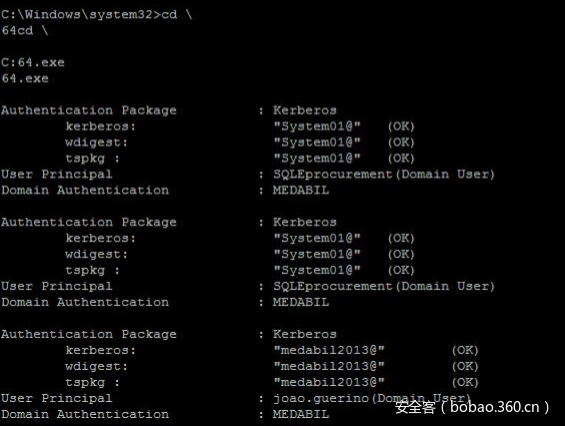The height and width of the screenshot is (426, 565).
Task: Click the second 'Authentication Package' label
Action: [89, 222]
